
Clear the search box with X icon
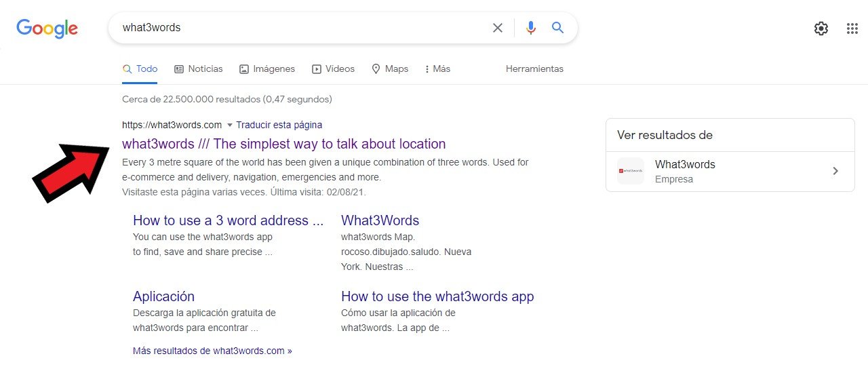point(498,28)
